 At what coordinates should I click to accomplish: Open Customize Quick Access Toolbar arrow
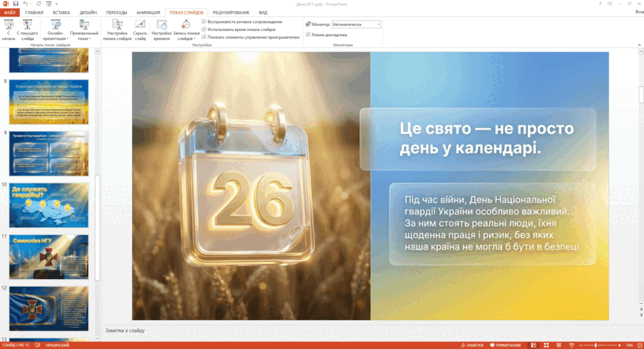(x=57, y=4)
